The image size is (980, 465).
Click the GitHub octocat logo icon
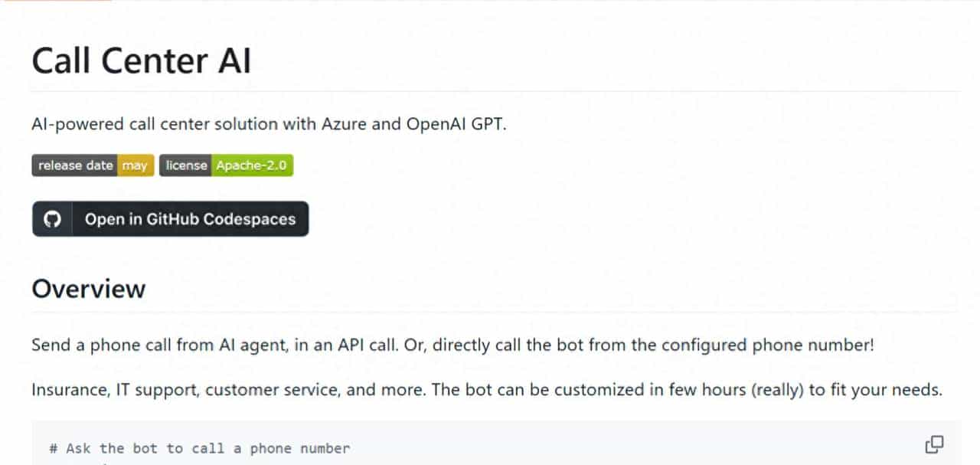click(52, 219)
